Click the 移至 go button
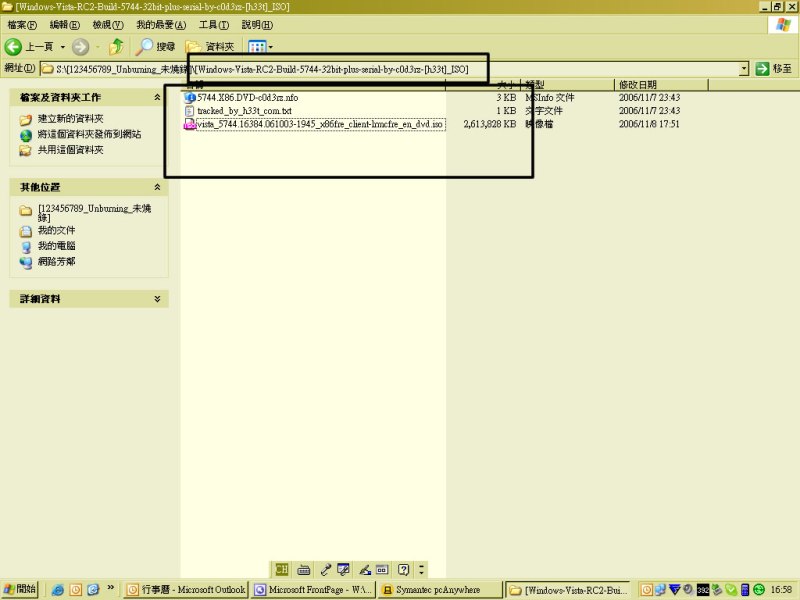 [774, 69]
